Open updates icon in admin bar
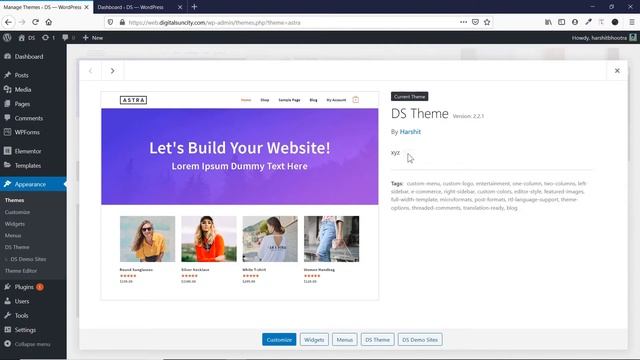This screenshot has height=360, width=640. [48, 38]
